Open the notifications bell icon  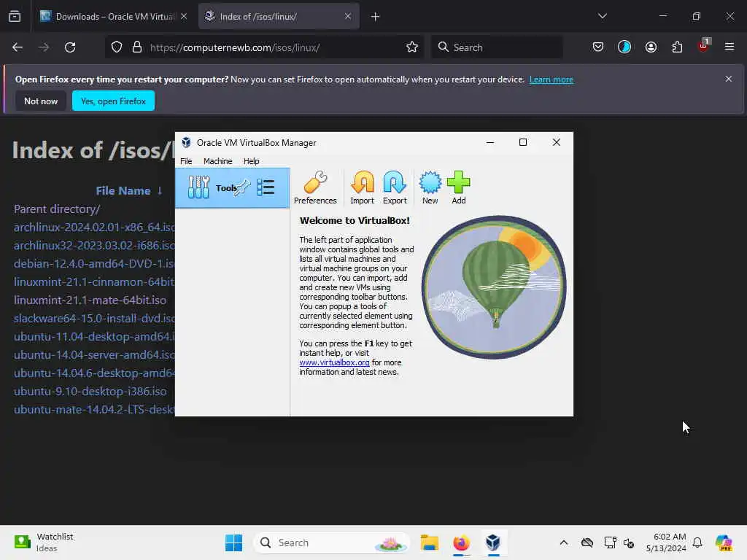pos(697,542)
